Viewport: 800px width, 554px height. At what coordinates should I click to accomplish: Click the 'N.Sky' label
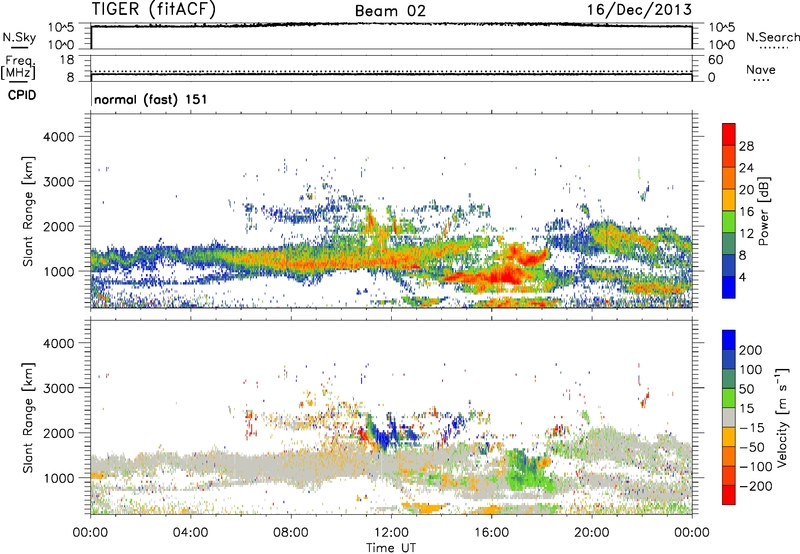click(19, 37)
